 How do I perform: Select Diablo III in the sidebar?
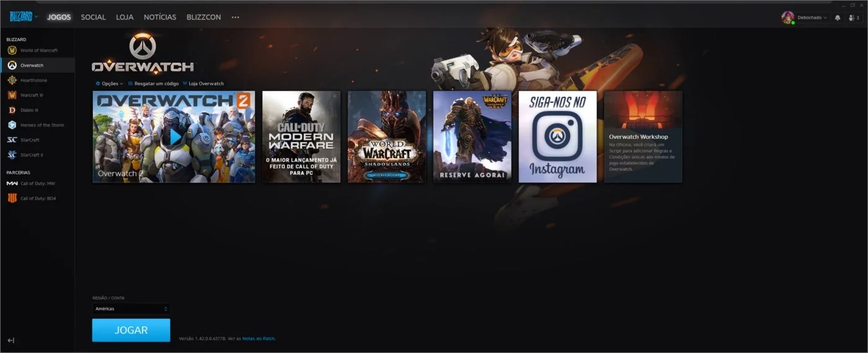tap(37, 110)
